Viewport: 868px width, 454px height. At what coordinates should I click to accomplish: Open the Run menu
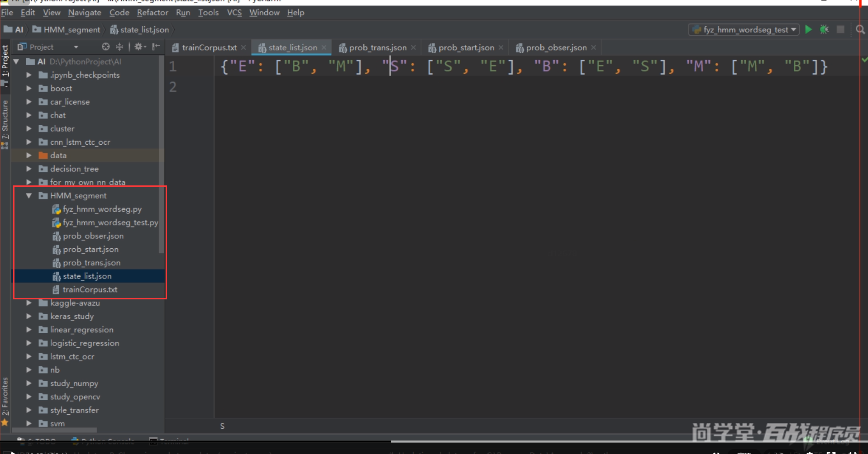point(183,13)
